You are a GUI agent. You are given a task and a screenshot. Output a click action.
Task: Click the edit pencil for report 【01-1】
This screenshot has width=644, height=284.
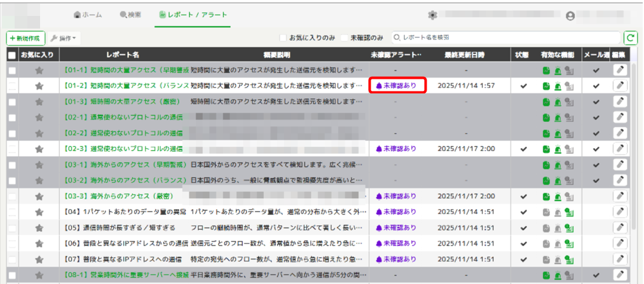620,70
